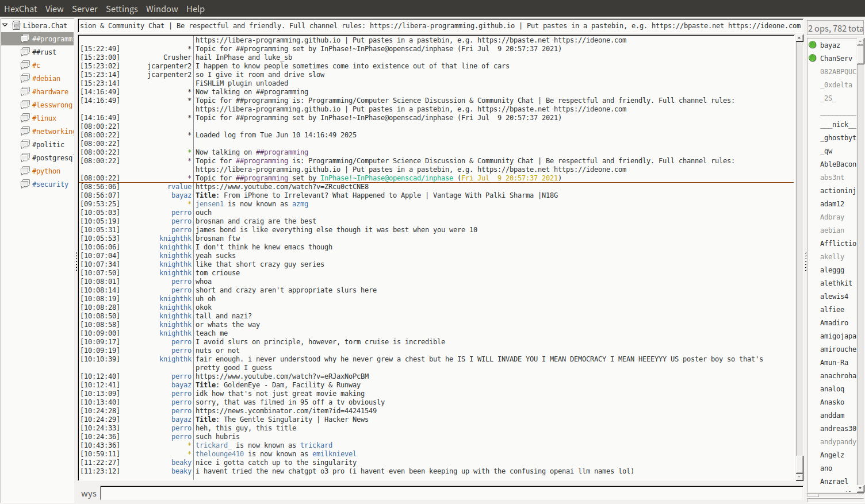Click the wys nickname button
This screenshot has height=504, width=865.
pyautogui.click(x=89, y=494)
